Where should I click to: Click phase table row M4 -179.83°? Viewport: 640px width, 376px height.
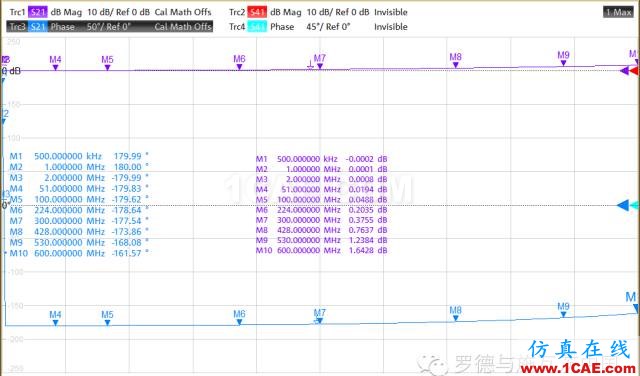(x=79, y=189)
